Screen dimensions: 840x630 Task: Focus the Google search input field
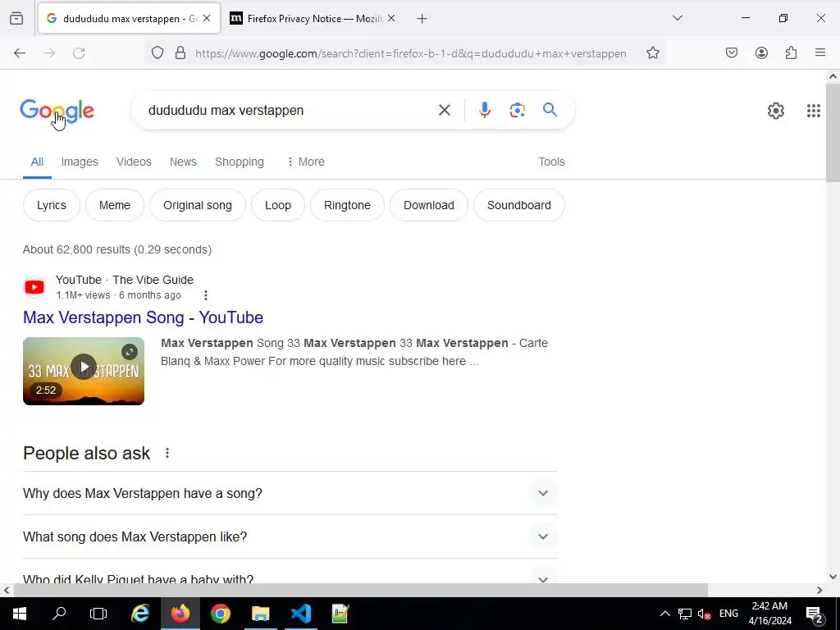[x=290, y=111]
